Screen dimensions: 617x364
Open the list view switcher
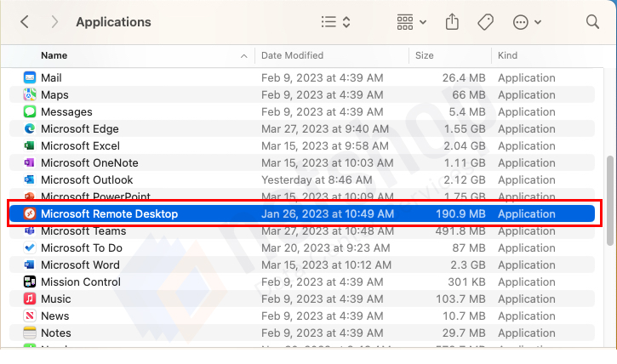click(x=335, y=22)
